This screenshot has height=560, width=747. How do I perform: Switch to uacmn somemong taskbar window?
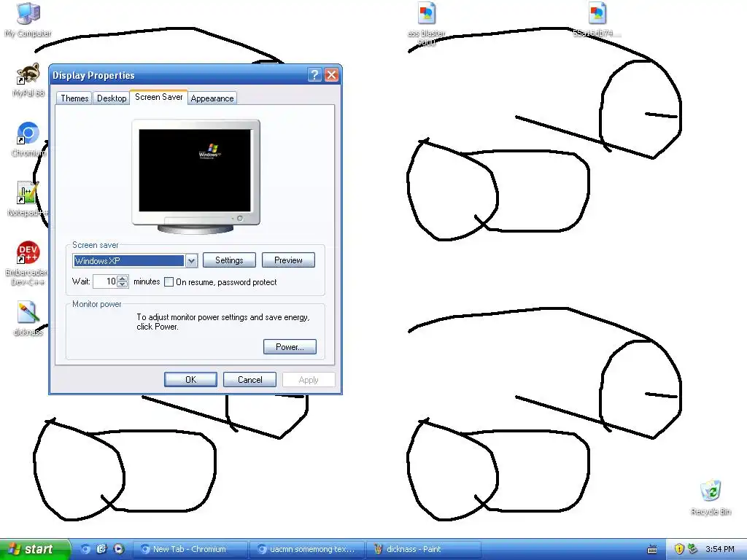(x=307, y=549)
